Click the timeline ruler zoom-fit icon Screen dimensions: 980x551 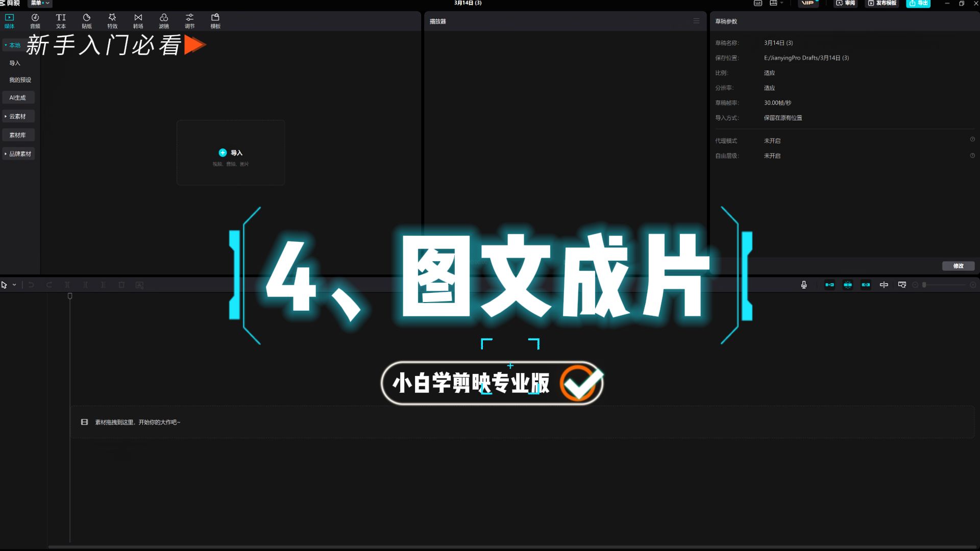(902, 285)
